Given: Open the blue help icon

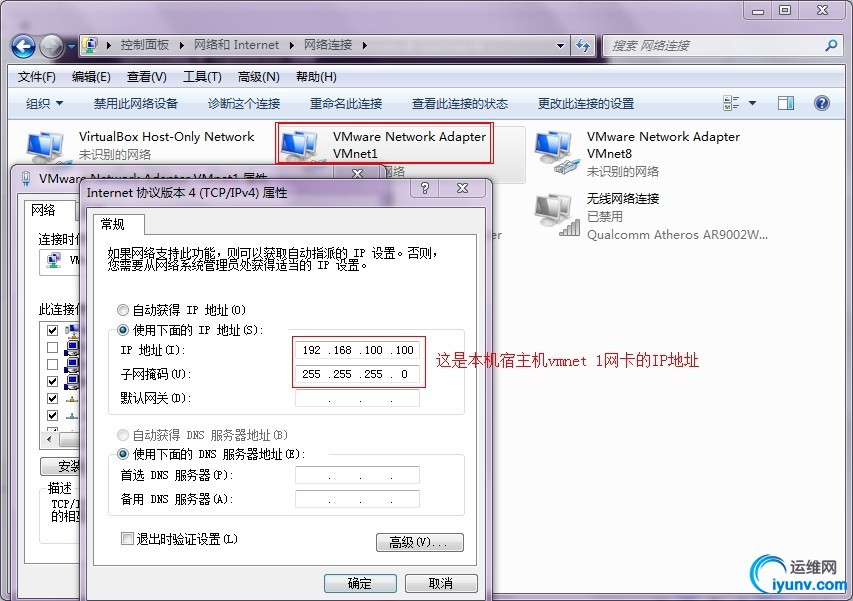Looking at the screenshot, I should point(821,103).
